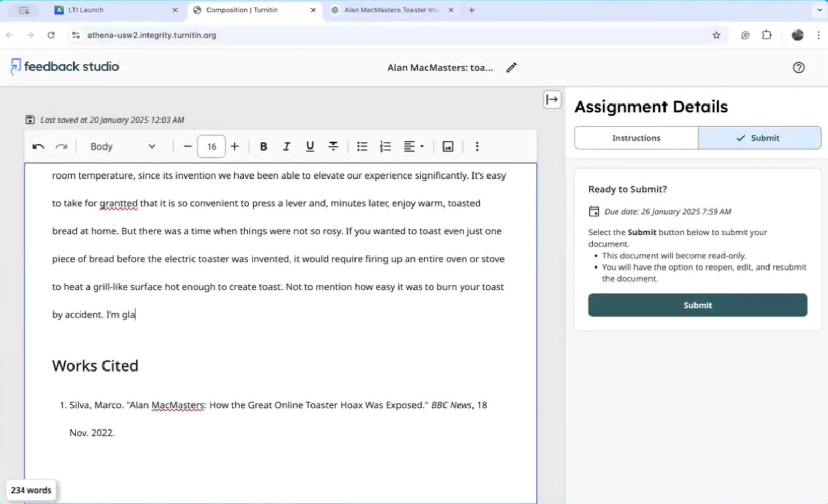
Task: Open the text alignment dropdown
Action: point(413,146)
